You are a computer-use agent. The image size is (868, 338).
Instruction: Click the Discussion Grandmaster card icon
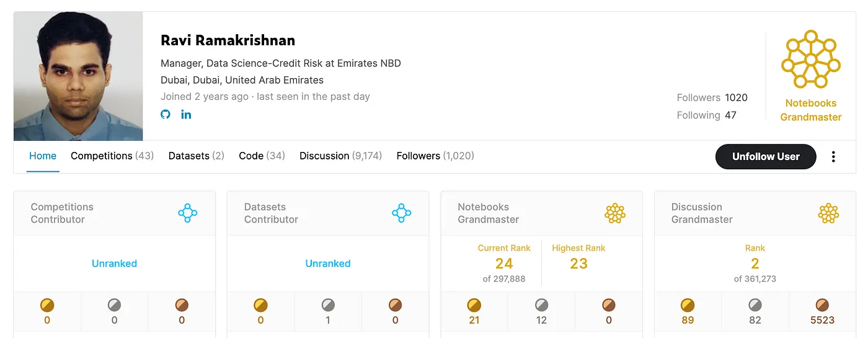click(828, 213)
